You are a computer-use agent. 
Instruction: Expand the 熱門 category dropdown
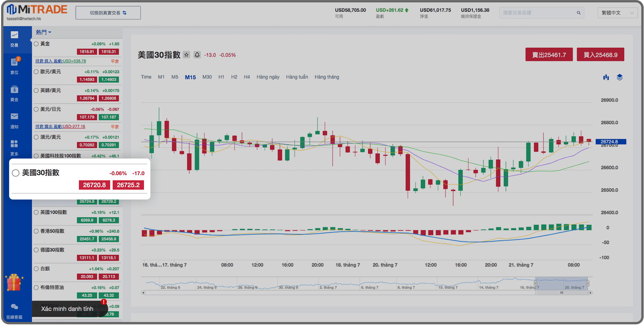(43, 32)
